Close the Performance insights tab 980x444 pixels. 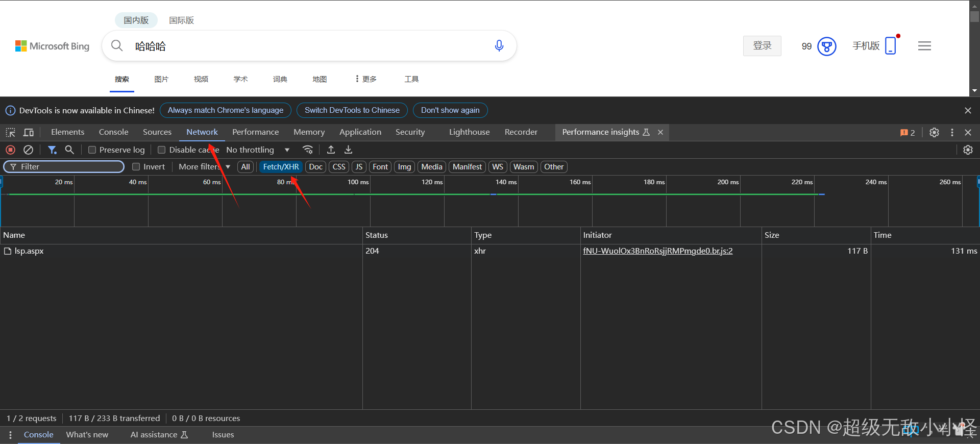coord(660,132)
